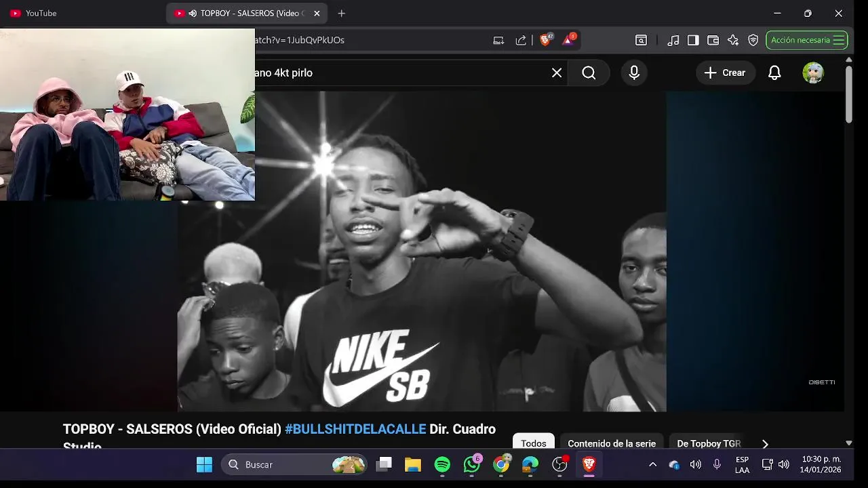Image resolution: width=868 pixels, height=488 pixels.
Task: Open Spotify from the taskbar
Action: 442,464
